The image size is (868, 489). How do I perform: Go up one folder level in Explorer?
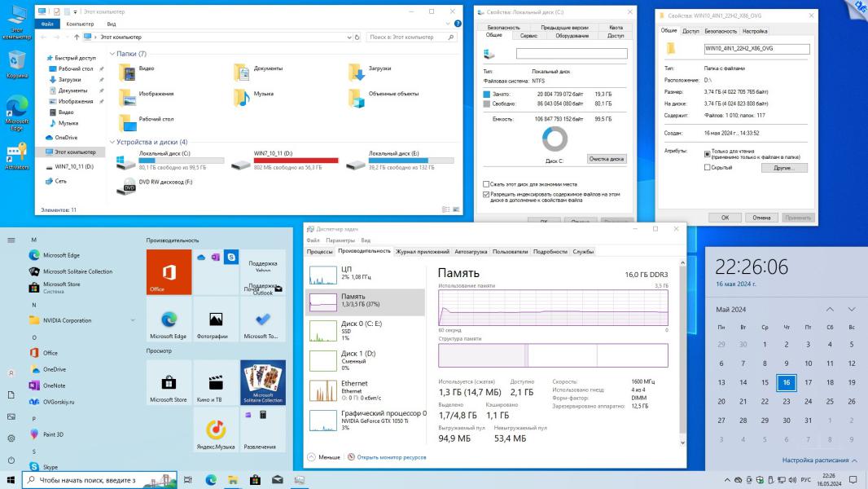pyautogui.click(x=77, y=37)
